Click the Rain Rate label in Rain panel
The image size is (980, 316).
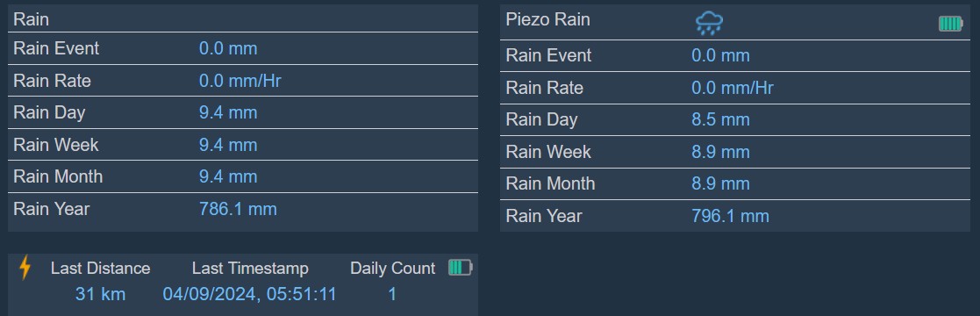52,81
